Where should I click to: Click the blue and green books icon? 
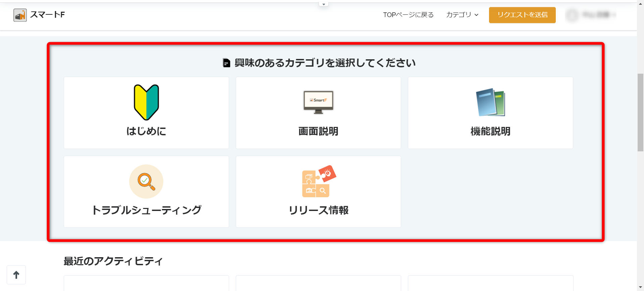490,102
